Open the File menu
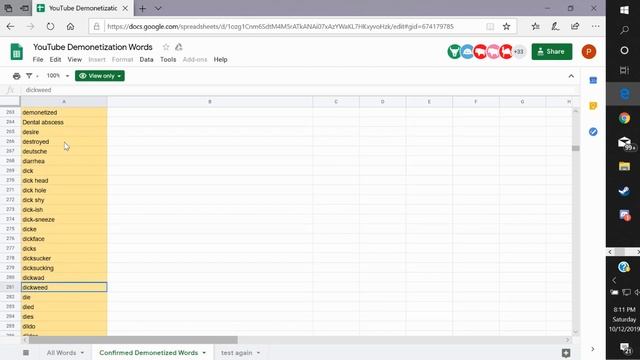The image size is (640, 360). [38, 60]
